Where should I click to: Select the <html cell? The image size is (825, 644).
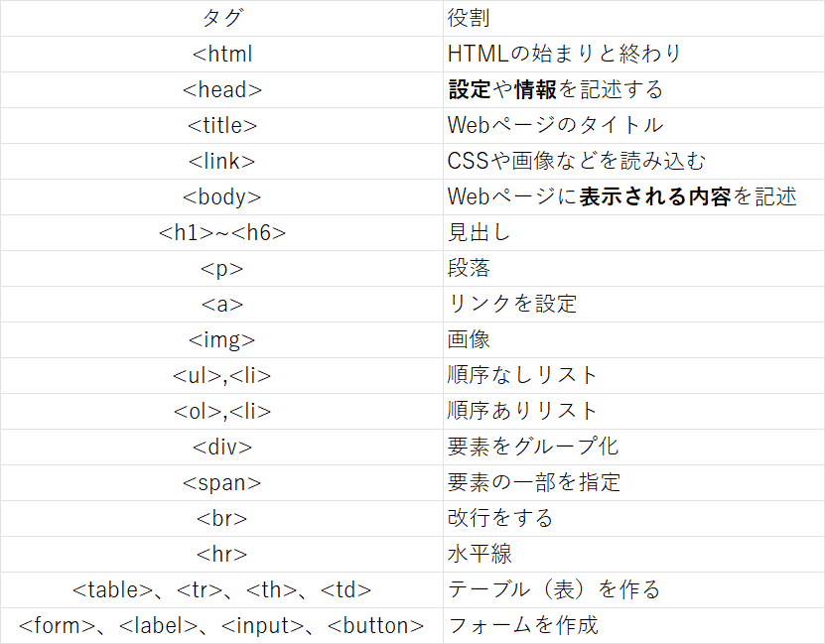pyautogui.click(x=221, y=54)
